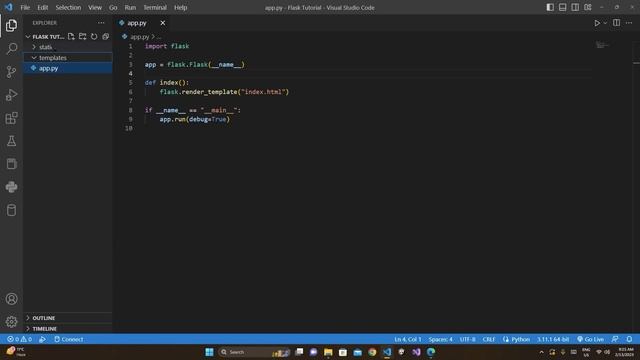The width and height of the screenshot is (640, 360).
Task: Close the app.py editor tab
Action: (x=162, y=23)
